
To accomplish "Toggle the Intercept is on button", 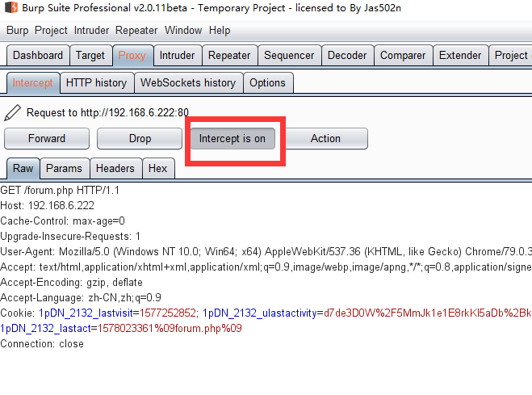I will [x=232, y=138].
